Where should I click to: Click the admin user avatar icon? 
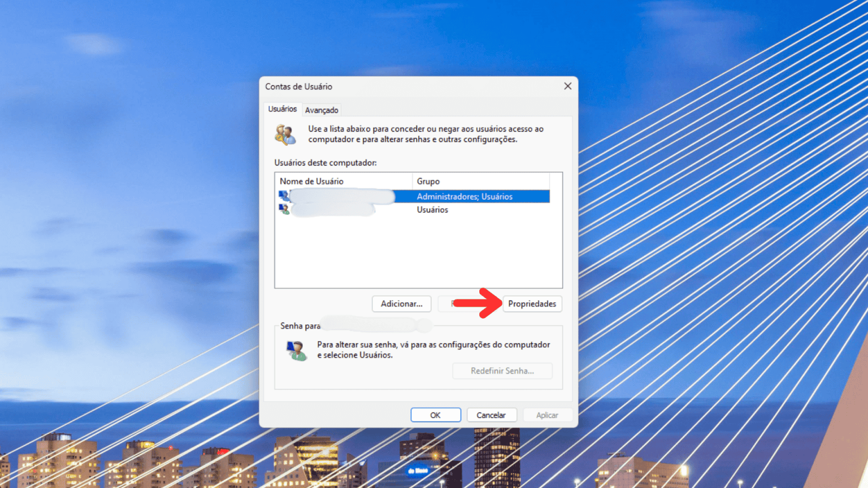click(x=283, y=195)
